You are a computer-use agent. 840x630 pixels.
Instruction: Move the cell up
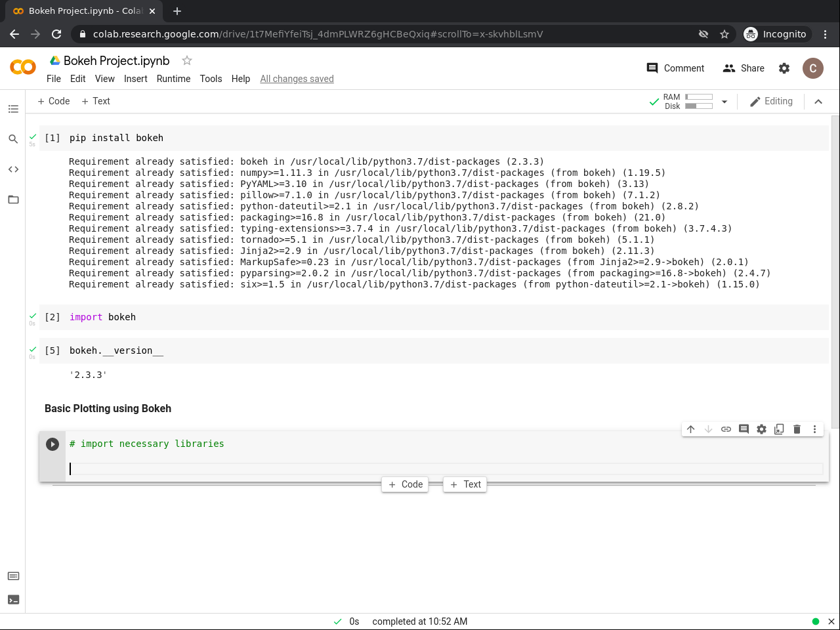(690, 429)
